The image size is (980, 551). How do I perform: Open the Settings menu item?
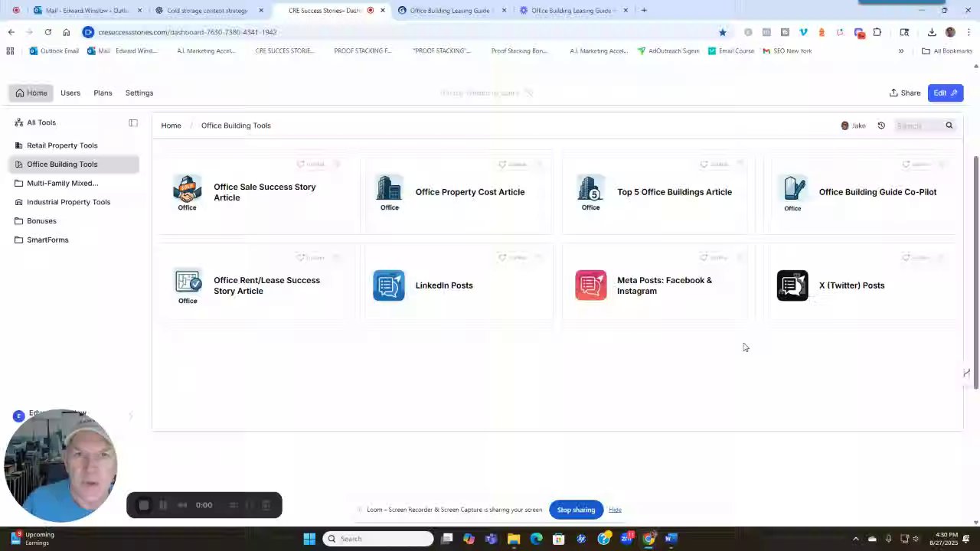[139, 93]
